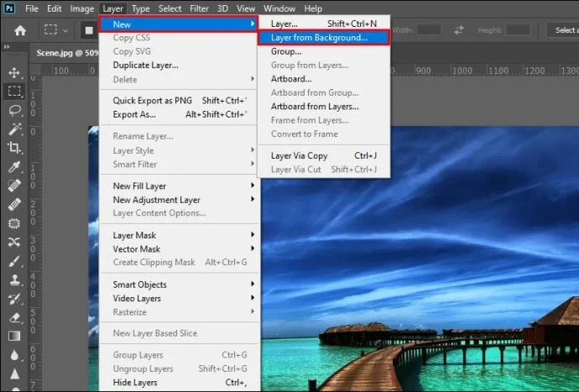
Task: Choose Layer Via Copy option
Action: [299, 155]
